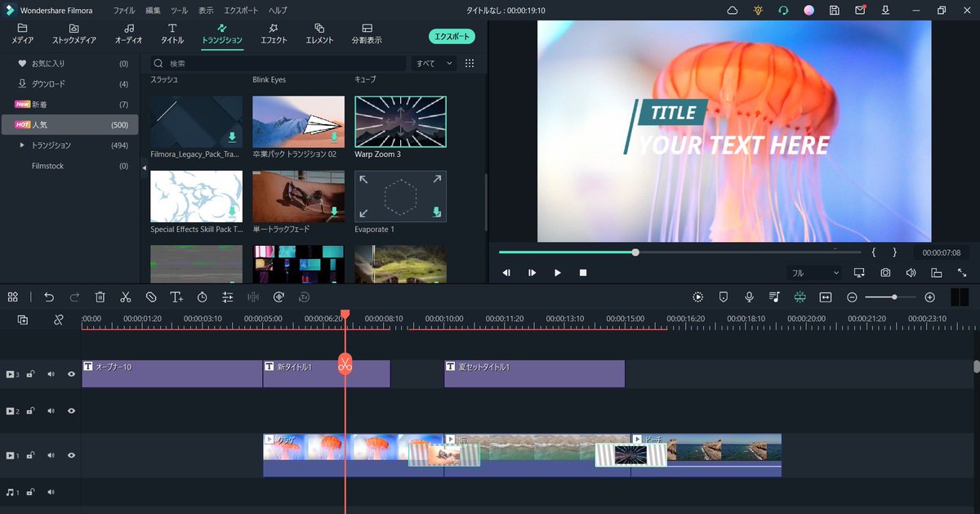Click the scissors split icon in toolbar

pos(125,297)
